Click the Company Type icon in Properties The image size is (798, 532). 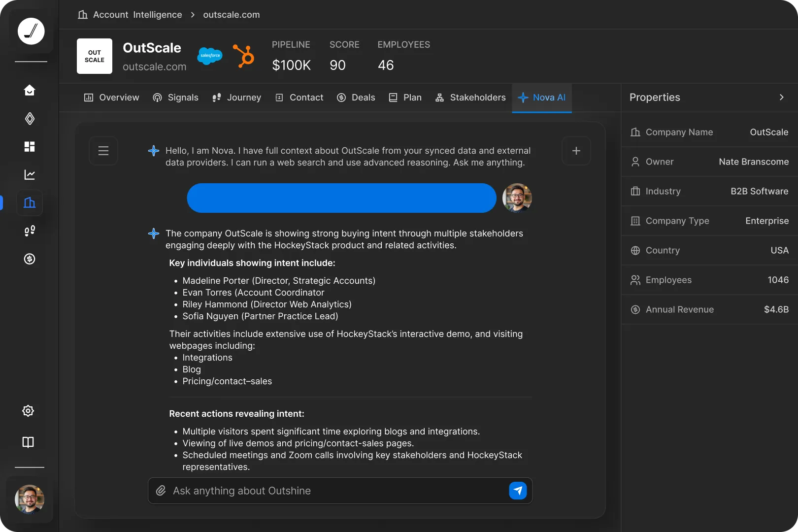tap(635, 221)
